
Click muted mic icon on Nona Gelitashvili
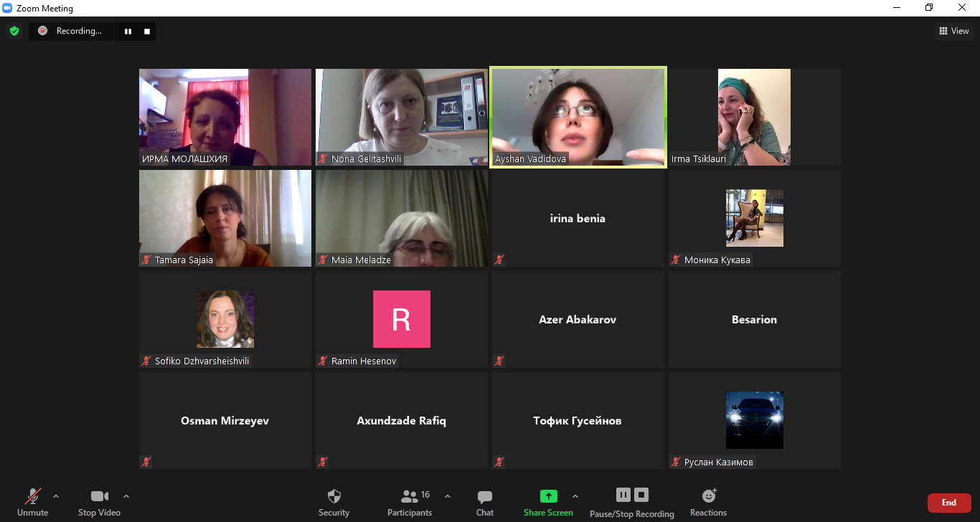tap(324, 159)
